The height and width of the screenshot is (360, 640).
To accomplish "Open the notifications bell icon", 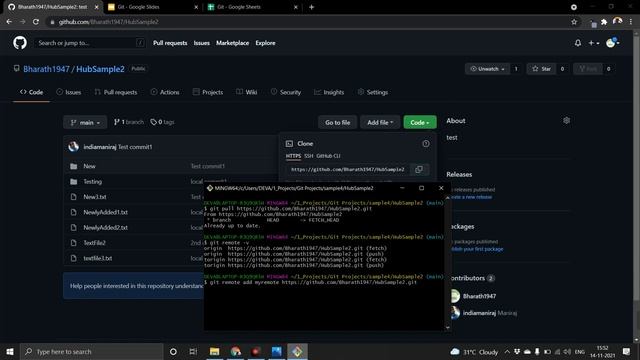I will tap(578, 43).
